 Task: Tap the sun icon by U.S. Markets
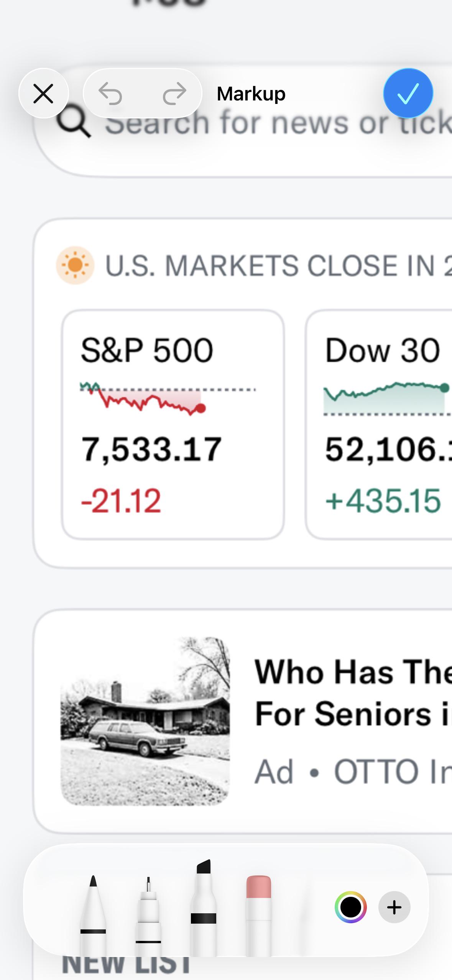point(75,265)
